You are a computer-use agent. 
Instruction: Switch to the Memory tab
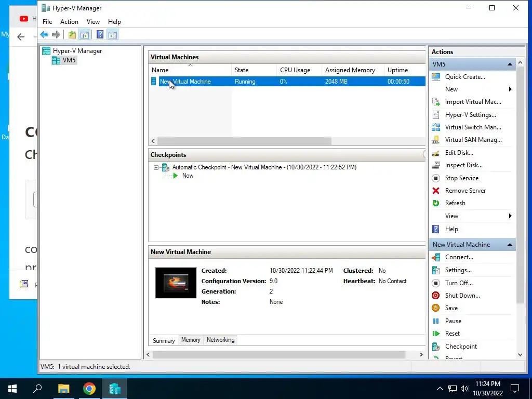tap(191, 340)
